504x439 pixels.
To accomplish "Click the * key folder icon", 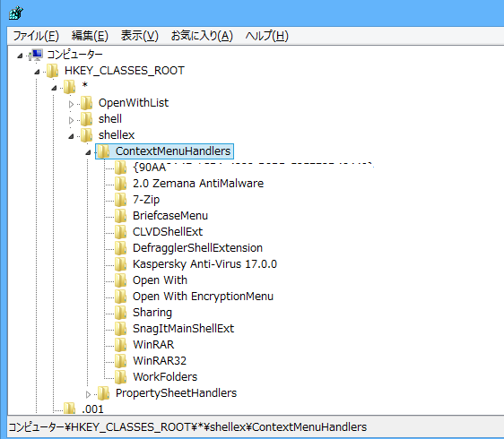I will click(69, 87).
